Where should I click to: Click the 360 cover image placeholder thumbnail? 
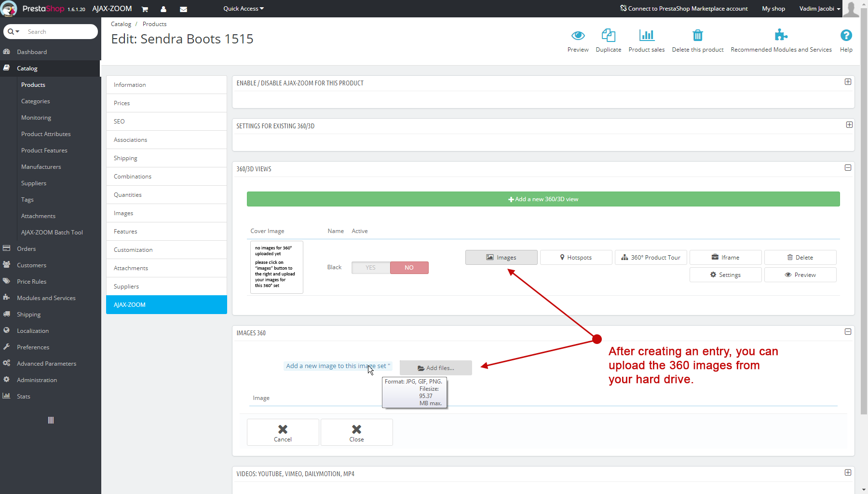point(277,267)
